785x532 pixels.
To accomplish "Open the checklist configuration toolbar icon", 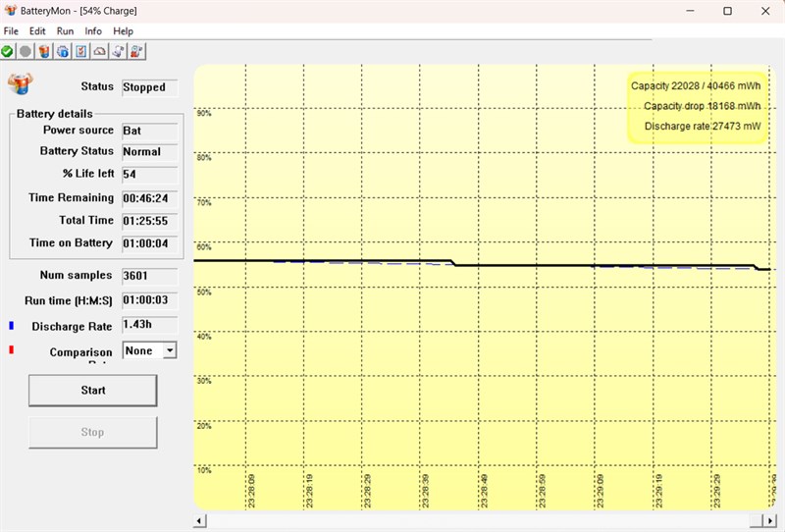I will coord(81,51).
